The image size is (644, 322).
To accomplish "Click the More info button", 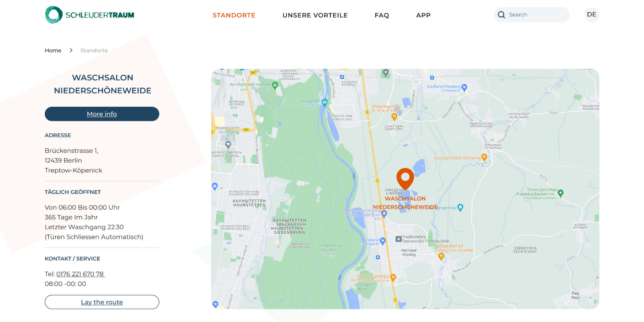I will (x=102, y=114).
